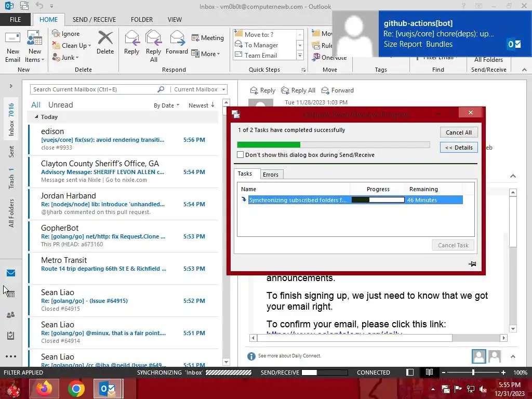This screenshot has height=399, width=532.
Task: Send to OneNote
Action: click(329, 57)
